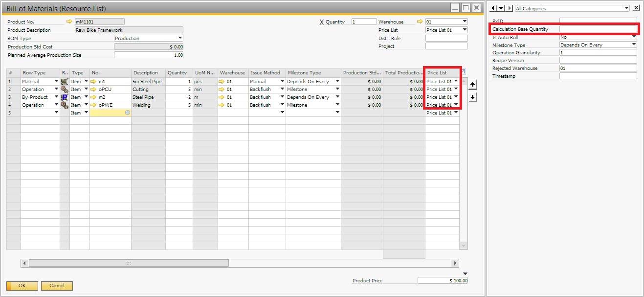The width and height of the screenshot is (644, 297).
Task: Click the Calculation Base Quantity field
Action: click(x=598, y=29)
